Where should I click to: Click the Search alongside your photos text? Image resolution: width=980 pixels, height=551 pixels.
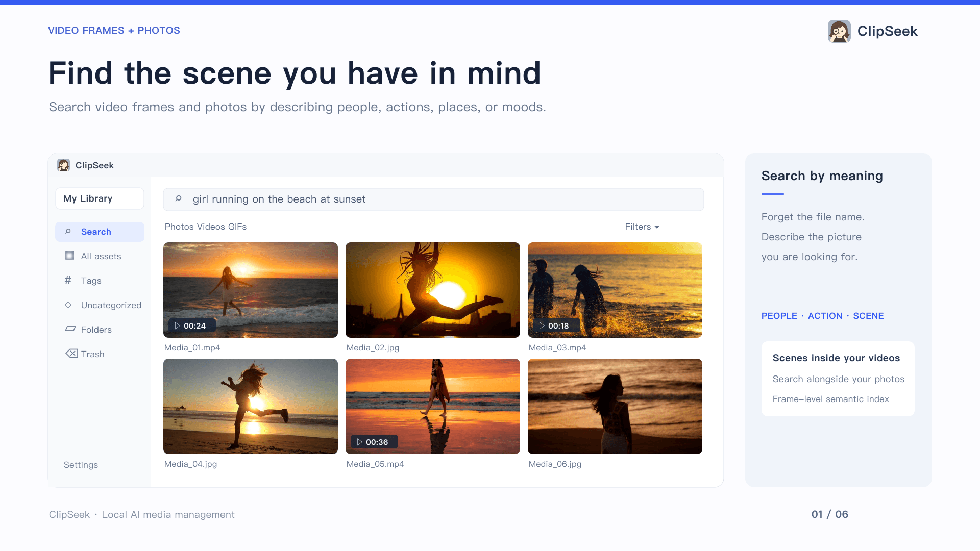[839, 379]
